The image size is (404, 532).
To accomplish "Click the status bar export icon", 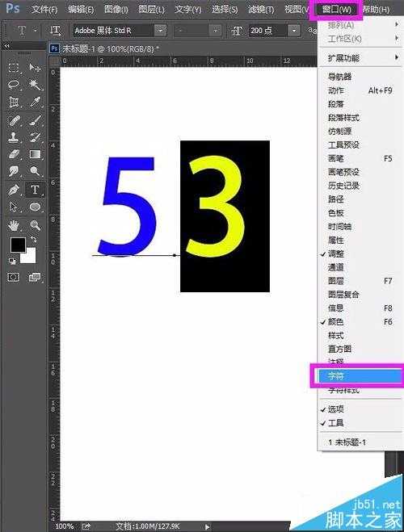I will [x=86, y=526].
